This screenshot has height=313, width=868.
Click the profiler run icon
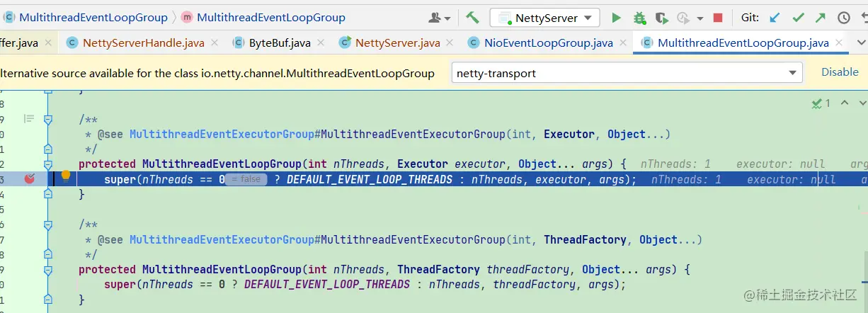[683, 18]
